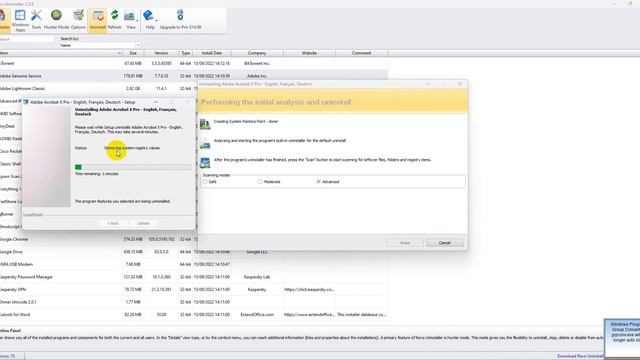Screen dimensions: 640x360
Task: Sort the list by Version column
Action: tap(161, 53)
